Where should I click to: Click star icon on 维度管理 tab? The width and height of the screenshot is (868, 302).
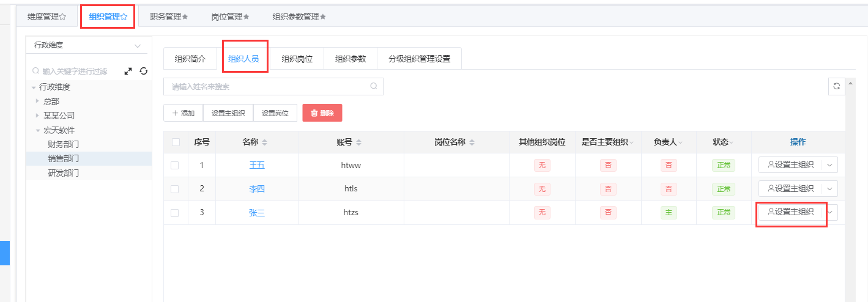(62, 17)
